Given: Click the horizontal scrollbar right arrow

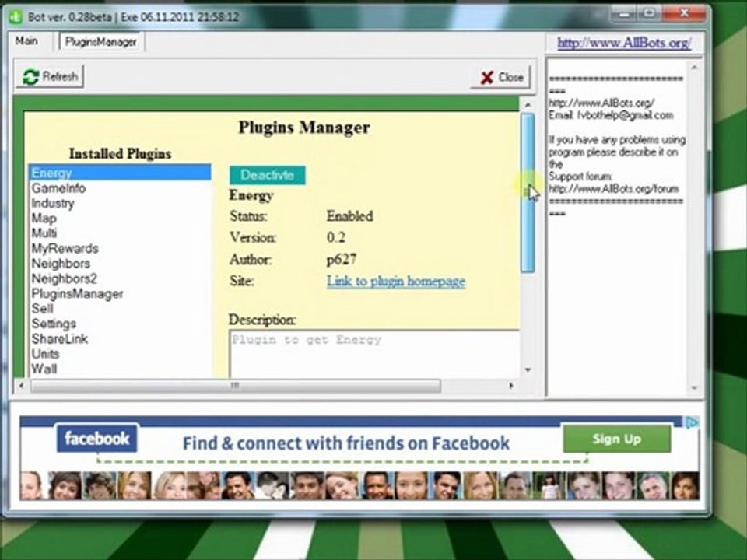Looking at the screenshot, I should click(512, 385).
